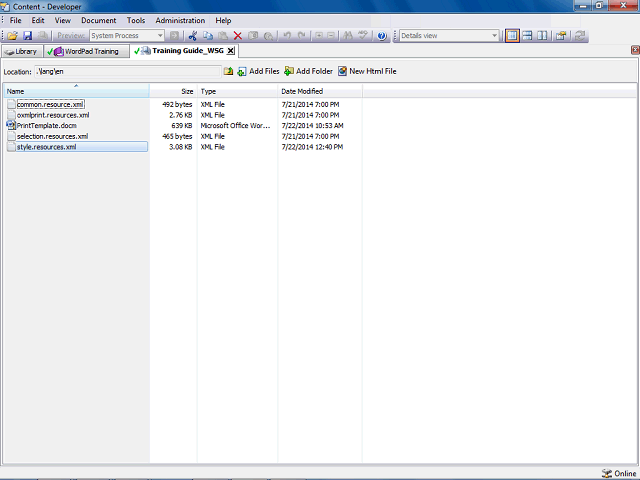The height and width of the screenshot is (480, 640).
Task: Click the Add Folder button
Action: click(x=309, y=71)
